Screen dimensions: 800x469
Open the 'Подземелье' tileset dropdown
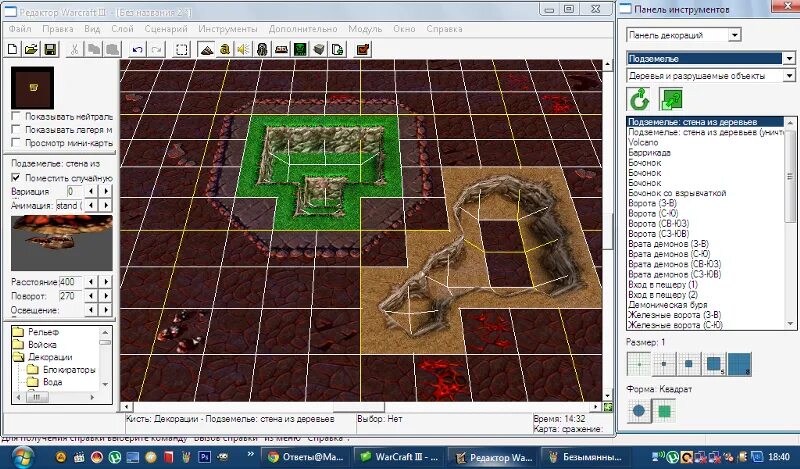pyautogui.click(x=789, y=59)
